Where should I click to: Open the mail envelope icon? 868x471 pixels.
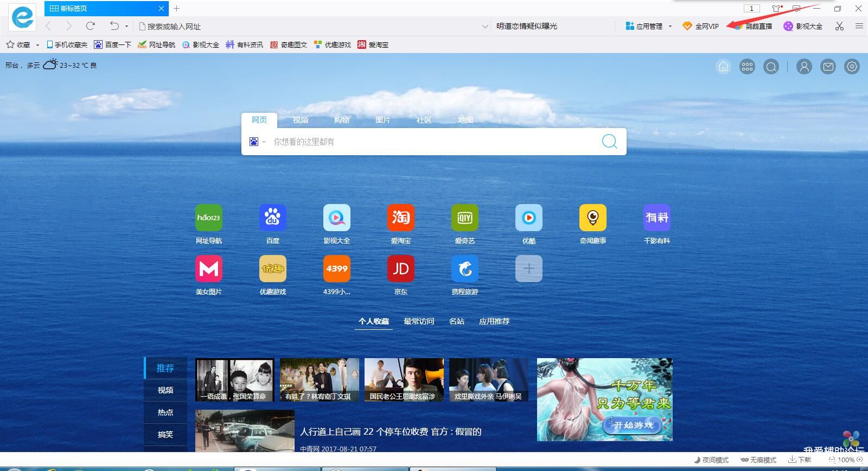828,66
